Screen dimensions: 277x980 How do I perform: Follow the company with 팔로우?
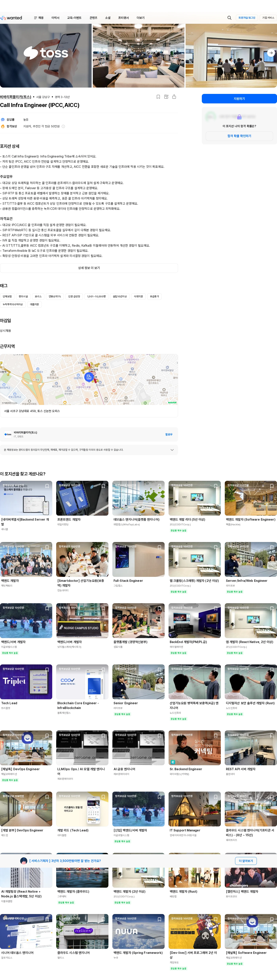(x=169, y=434)
